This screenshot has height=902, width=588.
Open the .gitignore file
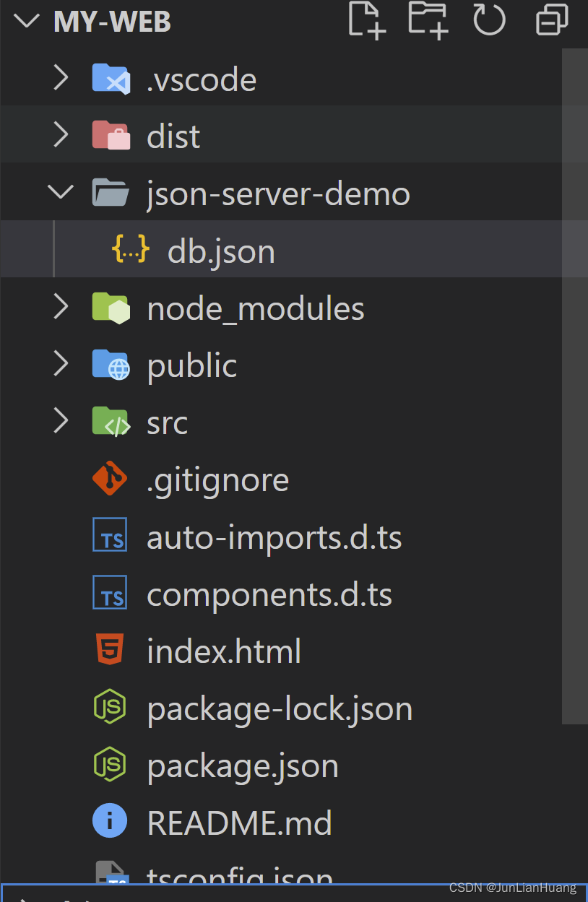217,480
